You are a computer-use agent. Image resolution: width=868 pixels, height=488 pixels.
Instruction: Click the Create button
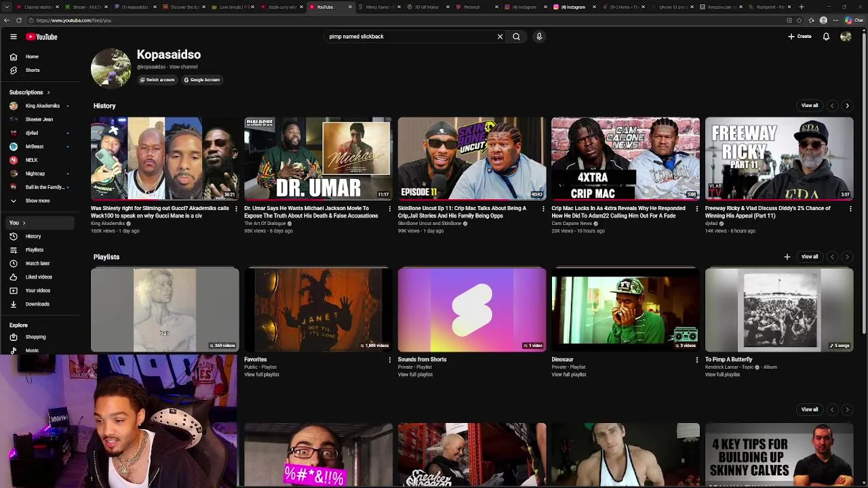[800, 37]
